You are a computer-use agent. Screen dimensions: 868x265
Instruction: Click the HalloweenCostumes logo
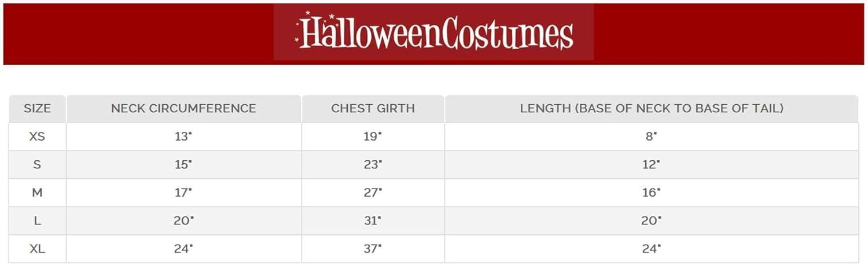(x=433, y=32)
